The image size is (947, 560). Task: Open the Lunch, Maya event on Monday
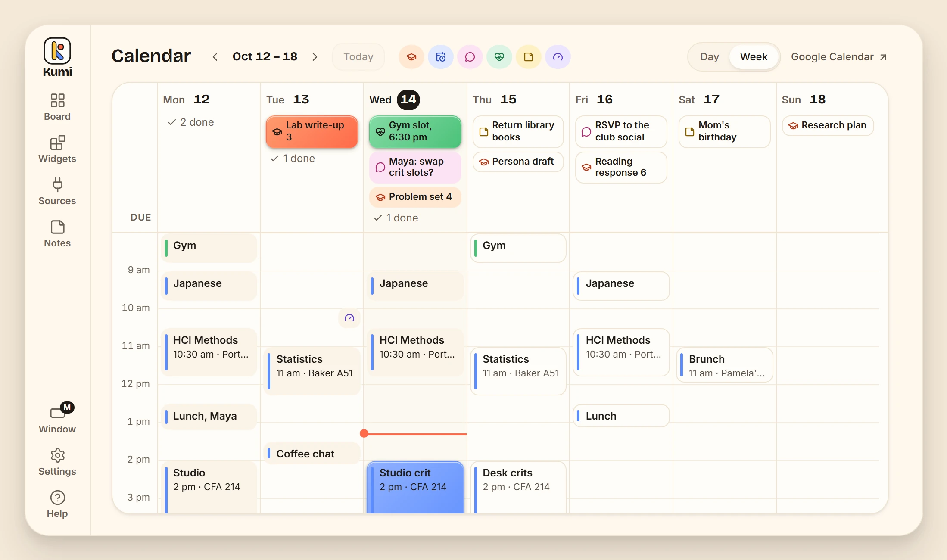coord(209,416)
